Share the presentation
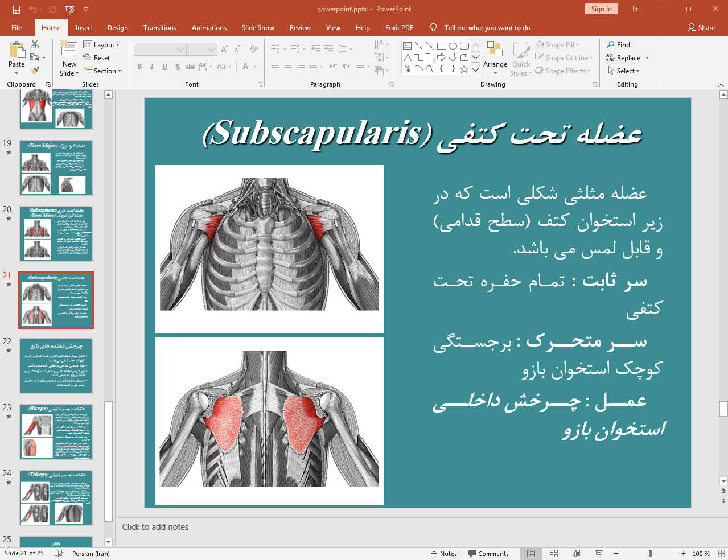 pyautogui.click(x=701, y=27)
